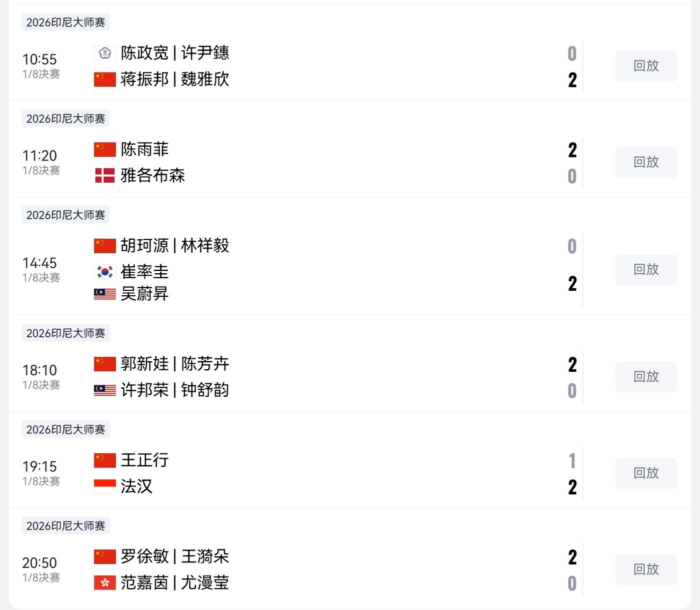This screenshot has width=700, height=610.
Task: Click the Malaysia flag beside 吴蔚昇
Action: (x=104, y=294)
